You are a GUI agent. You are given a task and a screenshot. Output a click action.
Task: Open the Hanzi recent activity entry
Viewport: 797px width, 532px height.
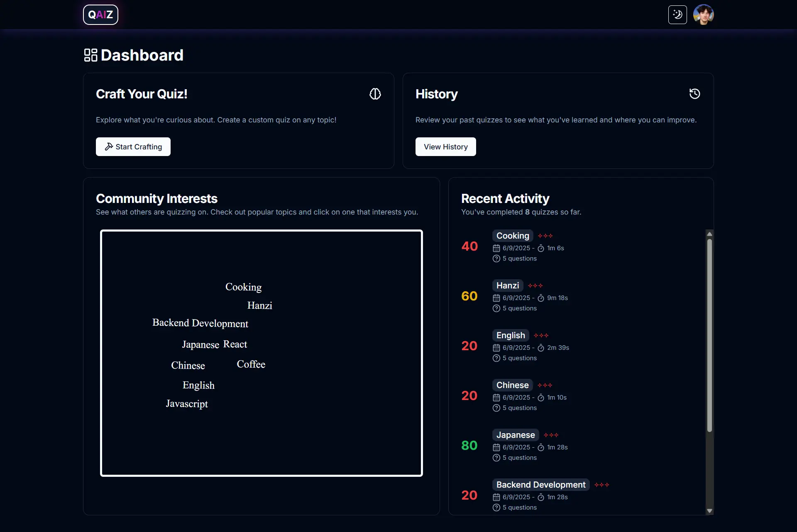coord(507,286)
